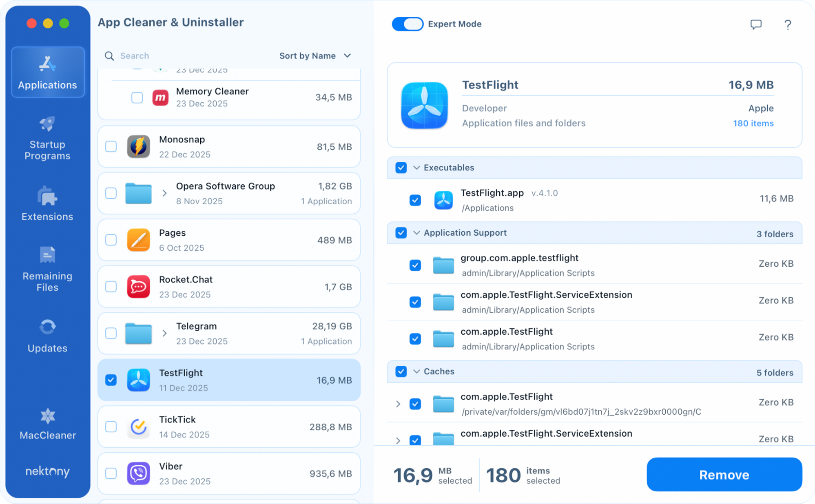Uncheck the Caches group checkbox

pos(401,371)
